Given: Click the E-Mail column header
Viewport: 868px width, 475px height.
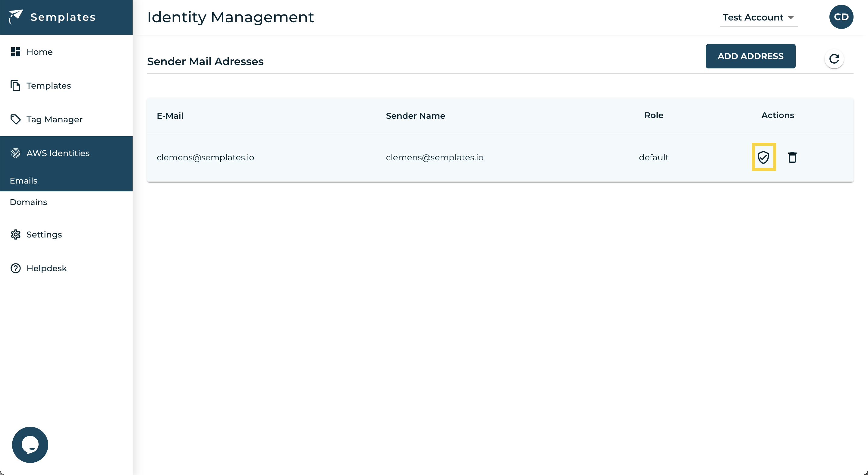Looking at the screenshot, I should [170, 116].
